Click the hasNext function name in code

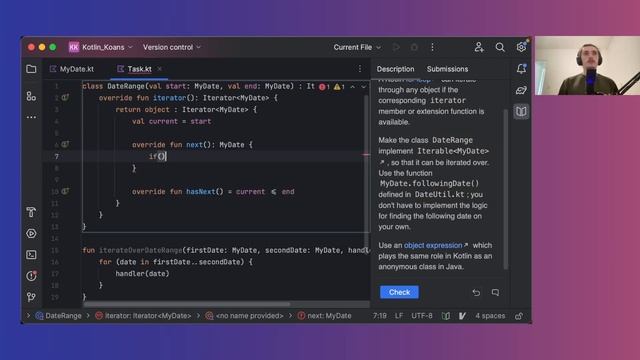pyautogui.click(x=201, y=191)
